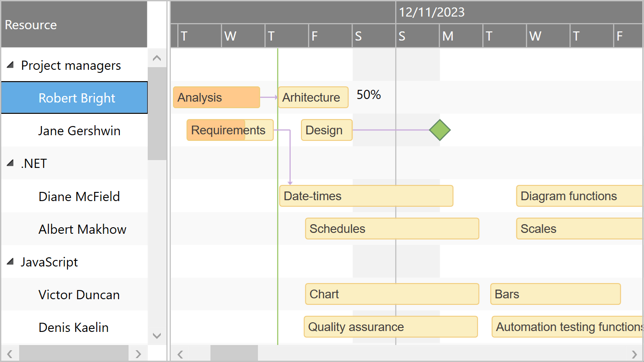644x362 pixels.
Task: Collapse the .NET group
Action: tap(10, 163)
